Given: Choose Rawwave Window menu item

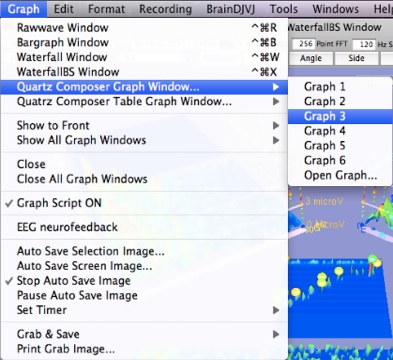Looking at the screenshot, I should click(x=145, y=28).
